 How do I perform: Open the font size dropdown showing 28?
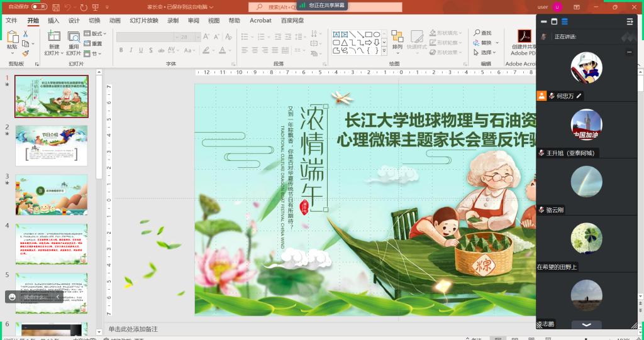198,37
